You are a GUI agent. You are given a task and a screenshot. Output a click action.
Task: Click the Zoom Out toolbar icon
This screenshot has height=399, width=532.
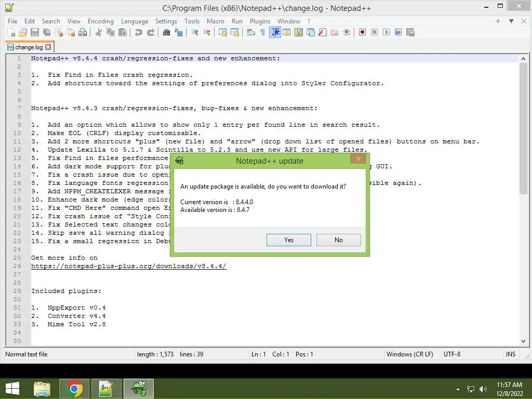click(x=207, y=32)
